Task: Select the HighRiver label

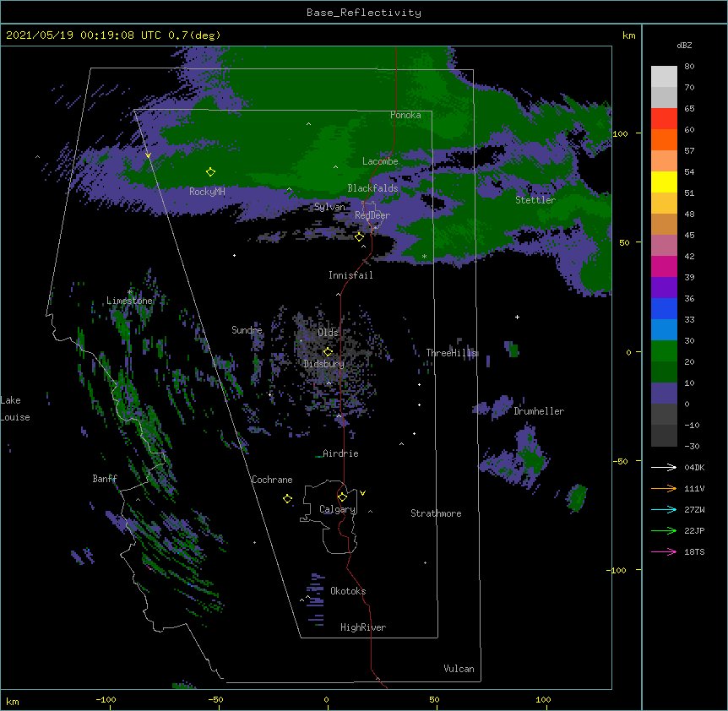Action: tap(363, 627)
